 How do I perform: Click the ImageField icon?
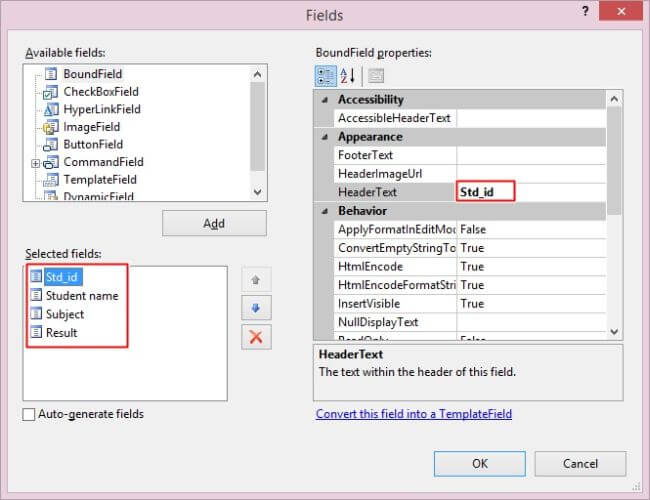tap(51, 127)
